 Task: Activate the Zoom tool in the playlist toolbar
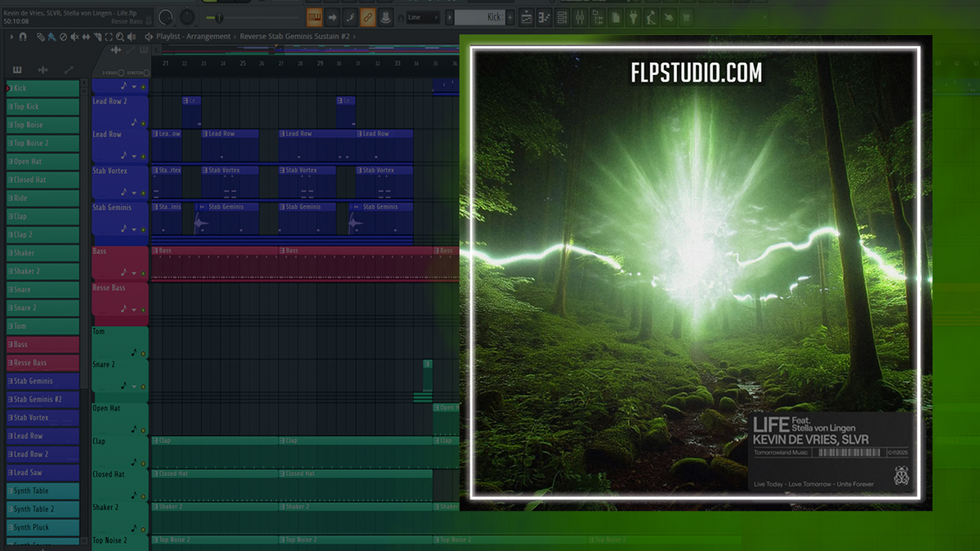tap(120, 36)
